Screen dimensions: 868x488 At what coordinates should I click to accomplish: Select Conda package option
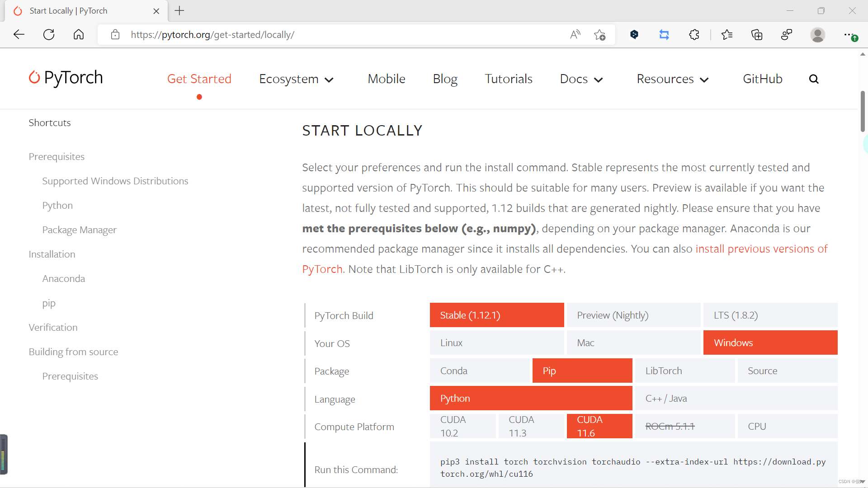pos(479,371)
